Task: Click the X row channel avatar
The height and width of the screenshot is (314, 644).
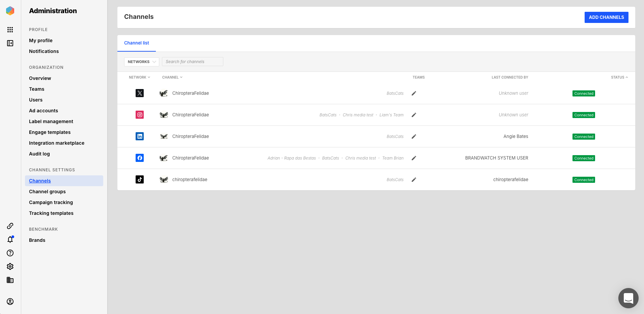Action: pos(164,93)
